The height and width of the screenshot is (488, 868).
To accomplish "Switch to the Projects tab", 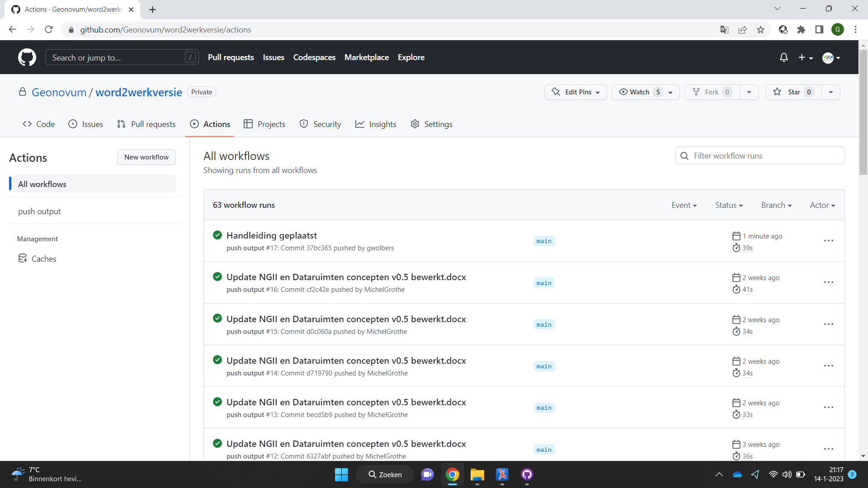I will 271,124.
